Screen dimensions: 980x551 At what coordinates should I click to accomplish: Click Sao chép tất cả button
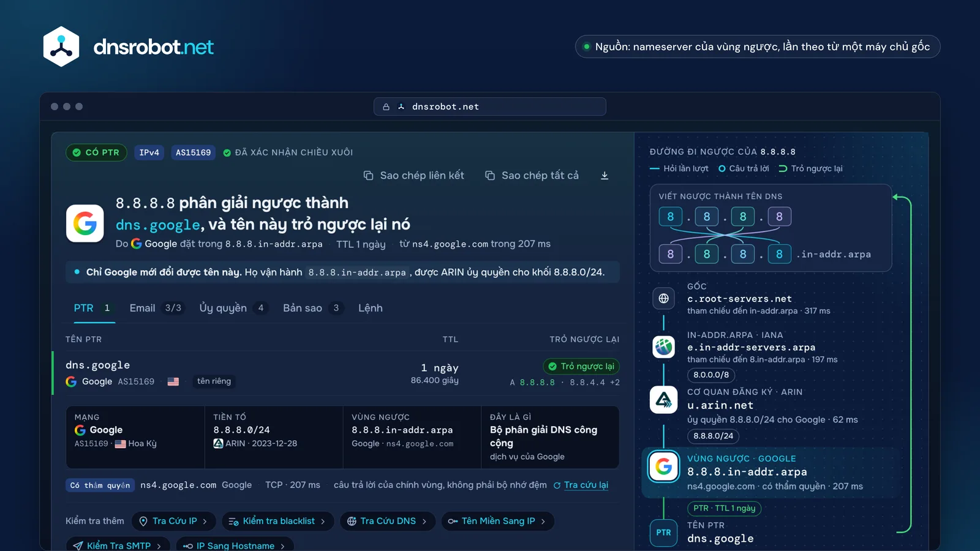pyautogui.click(x=532, y=176)
